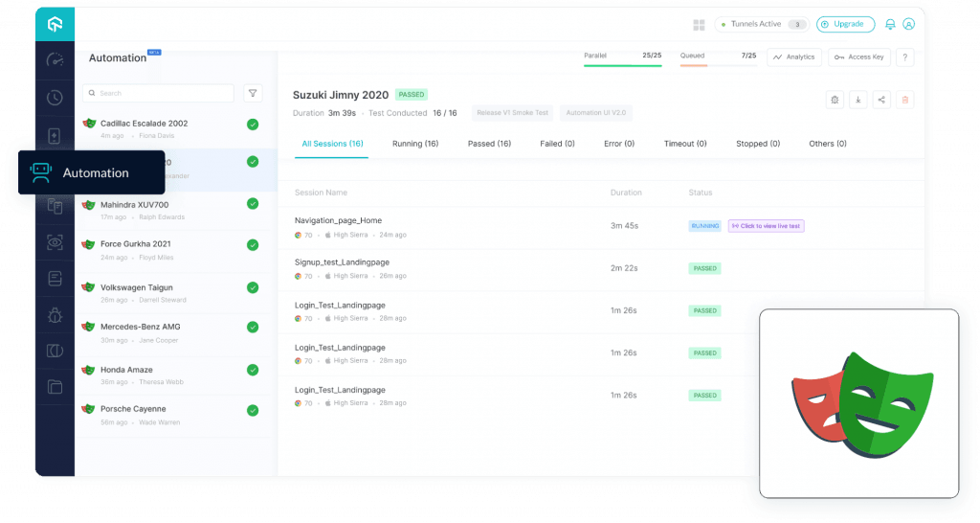Click the help question mark button
Image resolution: width=980 pixels, height=523 pixels.
[x=904, y=57]
